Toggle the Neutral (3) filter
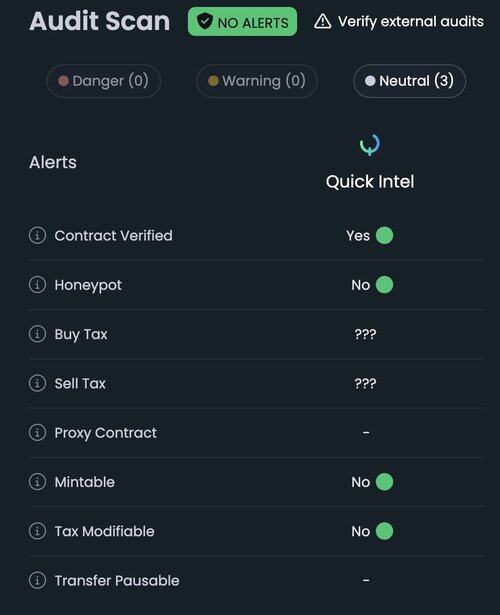This screenshot has width=500, height=615. (409, 81)
